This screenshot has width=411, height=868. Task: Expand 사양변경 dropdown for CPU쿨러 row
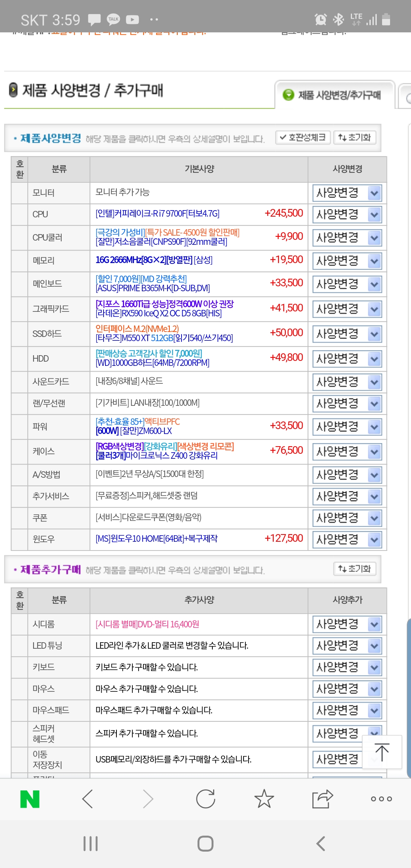[x=347, y=238]
